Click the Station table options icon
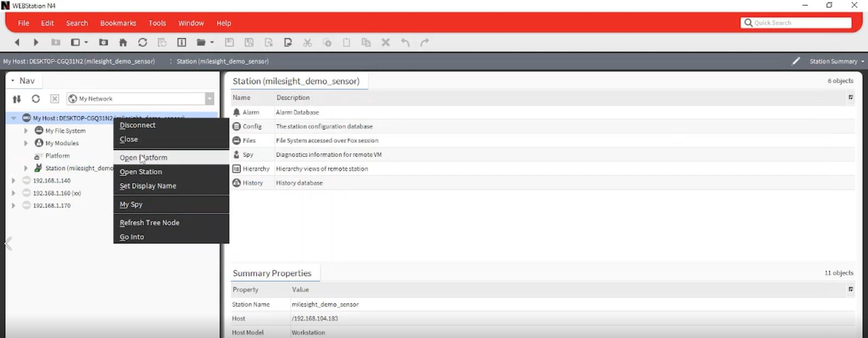 (851, 98)
